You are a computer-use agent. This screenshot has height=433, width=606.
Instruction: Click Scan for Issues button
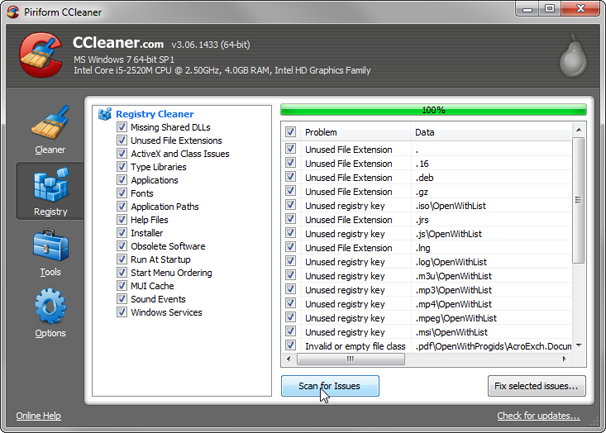(329, 386)
